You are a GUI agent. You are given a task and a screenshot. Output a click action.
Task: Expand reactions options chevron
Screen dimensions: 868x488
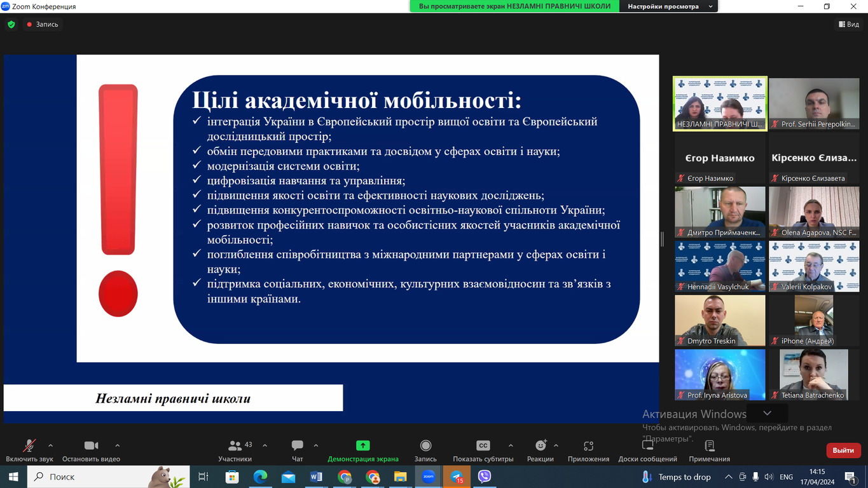(x=556, y=445)
